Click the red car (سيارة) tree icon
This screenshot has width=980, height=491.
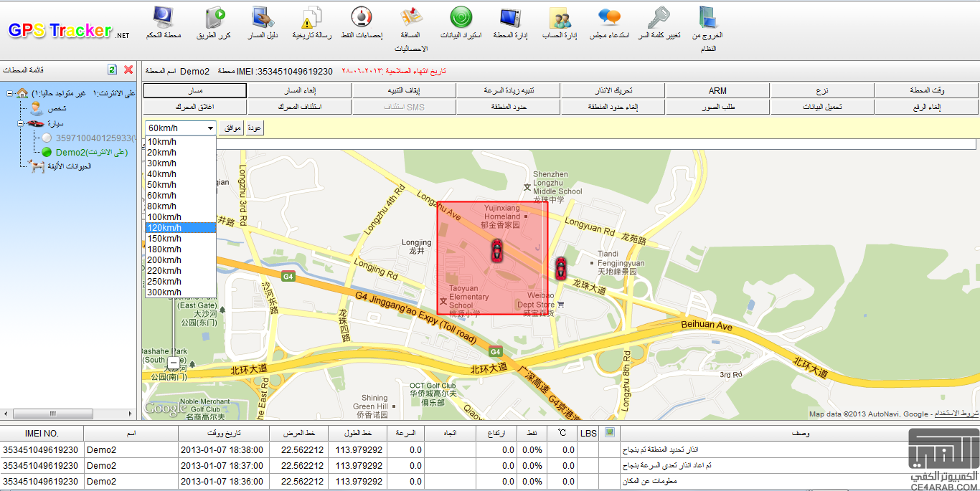pyautogui.click(x=36, y=123)
